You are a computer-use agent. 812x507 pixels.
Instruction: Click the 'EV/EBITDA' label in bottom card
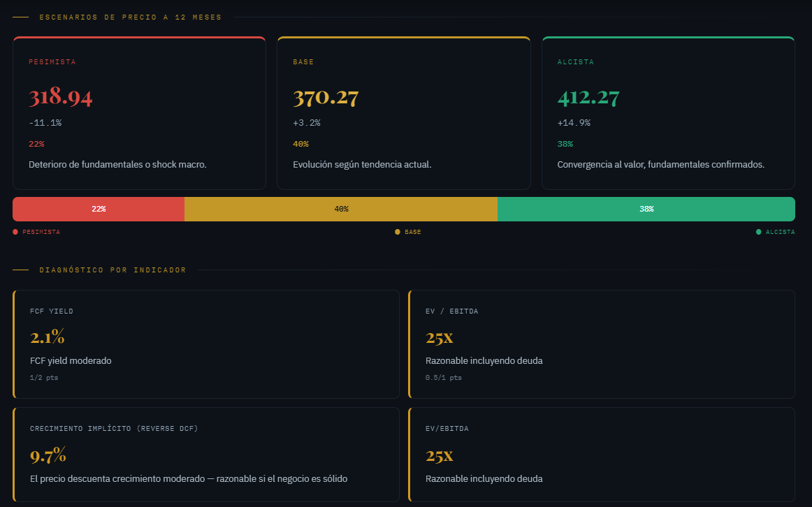447,428
